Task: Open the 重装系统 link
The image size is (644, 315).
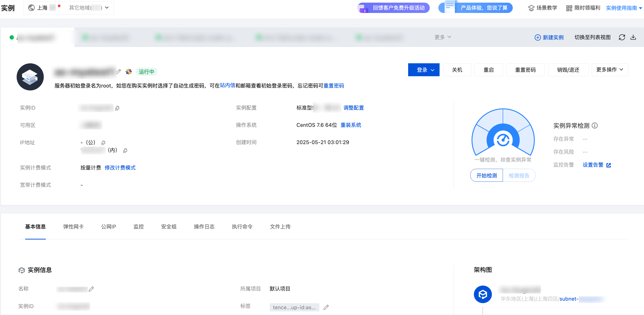Action: pos(351,125)
